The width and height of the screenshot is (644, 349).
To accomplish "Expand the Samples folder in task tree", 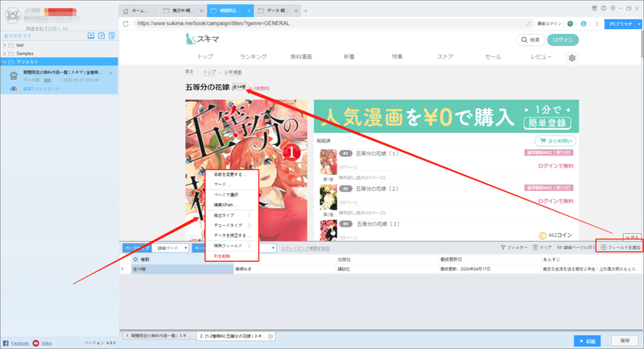I will coord(5,53).
